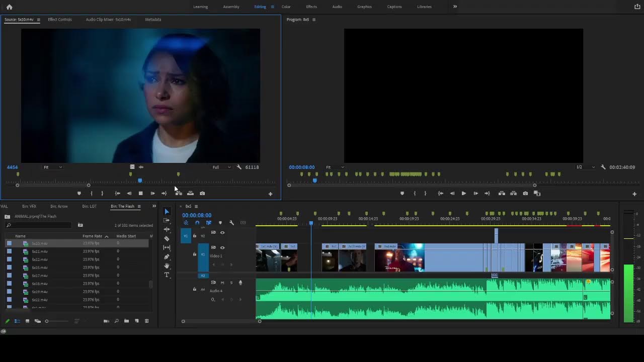Click Overwrite button in Source monitor
This screenshot has width=644, height=362.
pyautogui.click(x=190, y=193)
